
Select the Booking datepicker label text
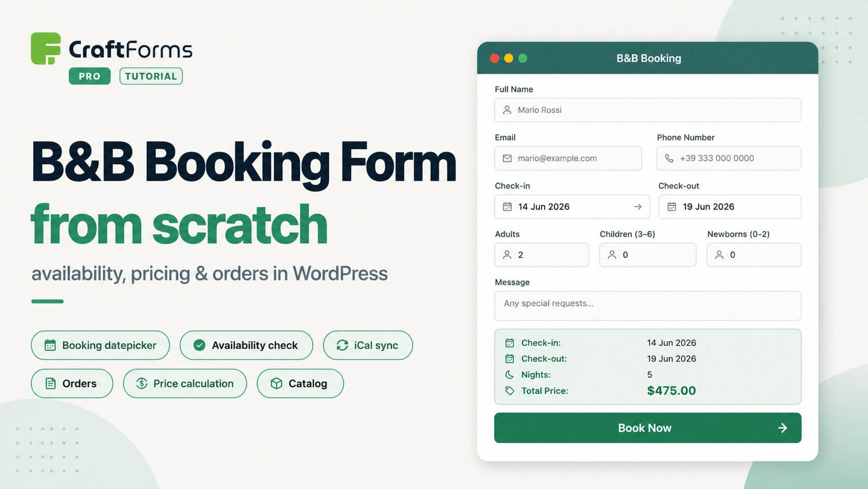pos(109,345)
